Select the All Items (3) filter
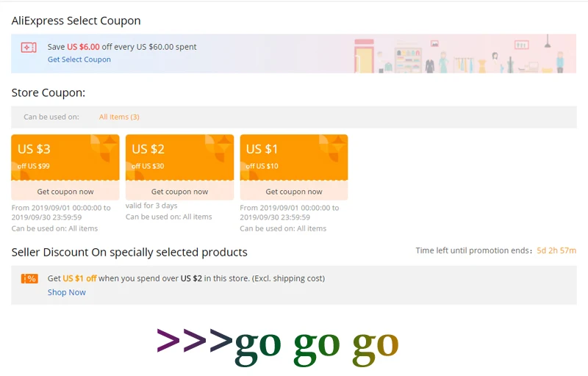This screenshot has width=588, height=376. pos(119,117)
